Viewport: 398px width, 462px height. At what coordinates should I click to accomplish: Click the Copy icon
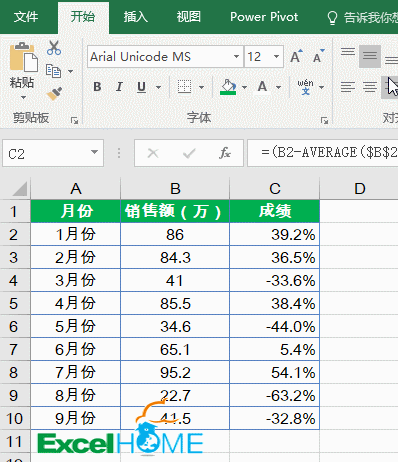53,71
